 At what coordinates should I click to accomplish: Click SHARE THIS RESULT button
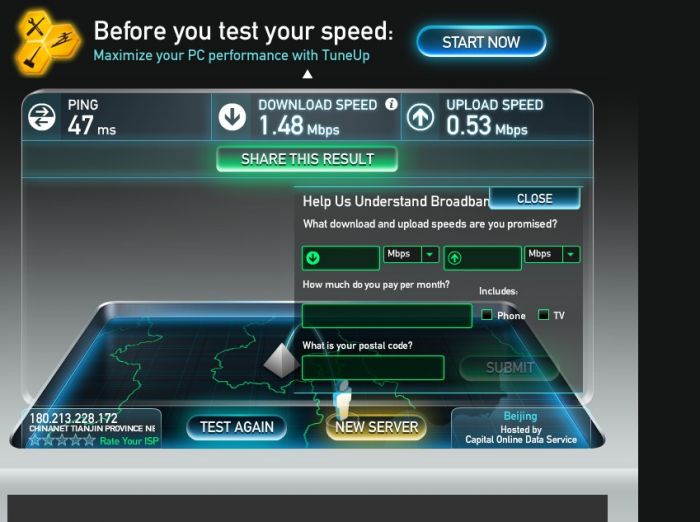click(307, 159)
